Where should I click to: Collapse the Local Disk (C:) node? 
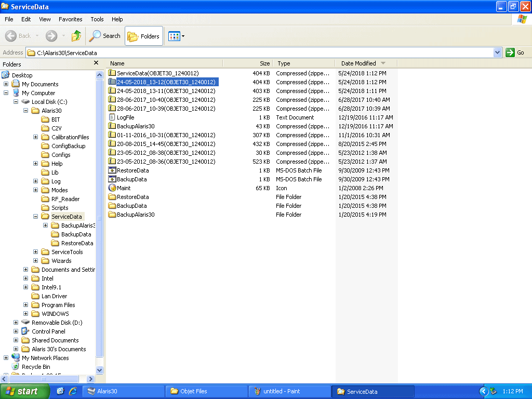[x=16, y=101]
